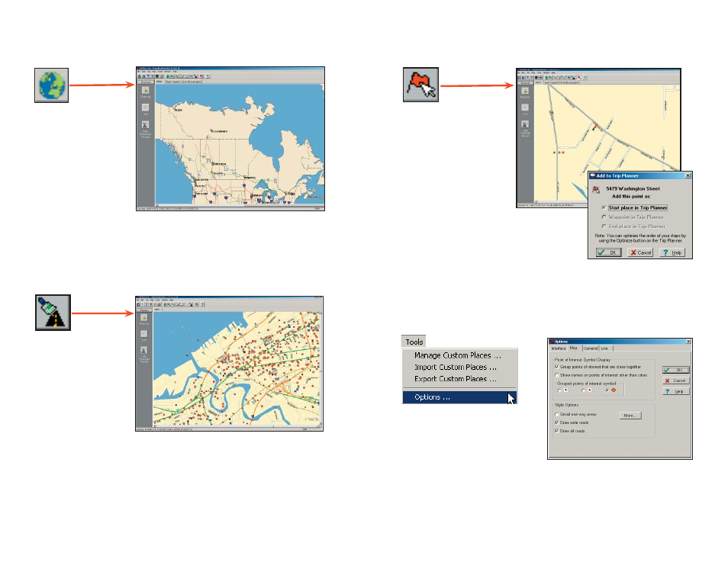Viewport: 728px width, 562px height.
Task: Toggle Draw all roads checkbox
Action: (x=556, y=431)
